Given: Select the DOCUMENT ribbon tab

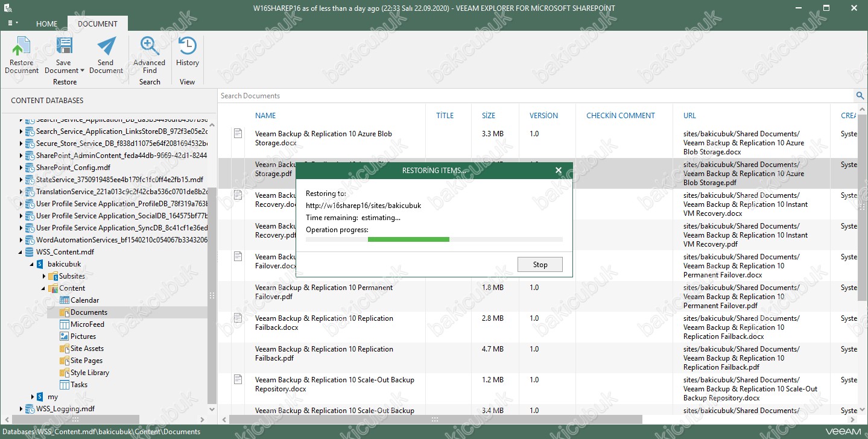Looking at the screenshot, I should 98,24.
